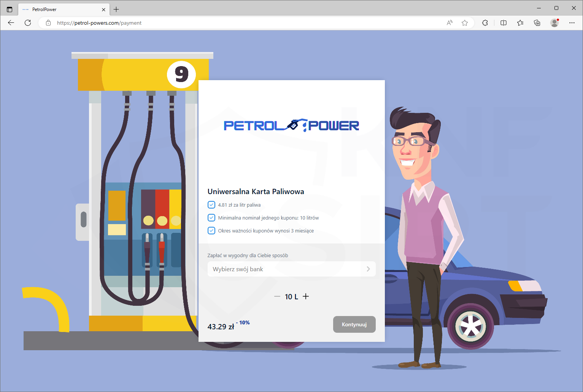Screen dimensions: 583x392
Task: Open a new tab with plus button
Action: [x=116, y=9]
